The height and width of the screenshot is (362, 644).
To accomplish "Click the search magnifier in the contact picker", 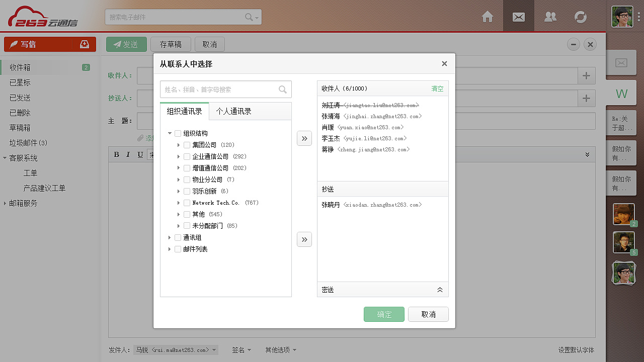I will [x=283, y=89].
